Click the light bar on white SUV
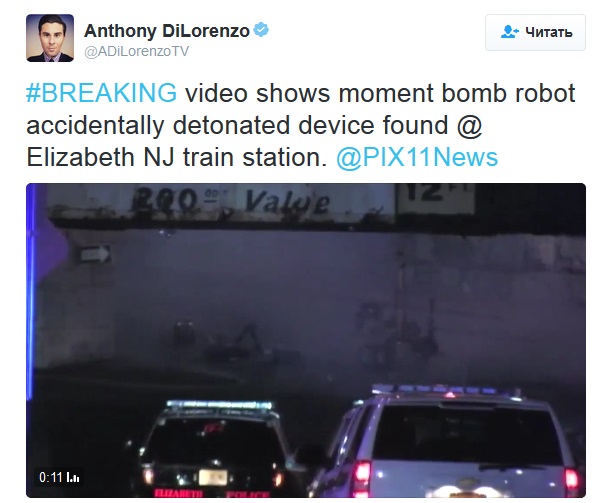Viewport: 602px width, 503px height. (445, 390)
